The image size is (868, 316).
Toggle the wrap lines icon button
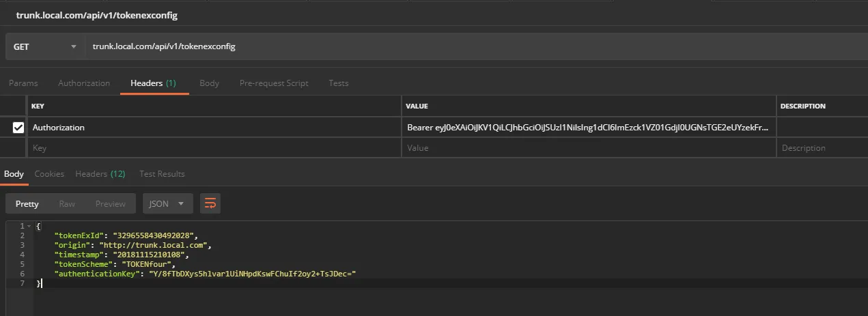[x=210, y=203]
